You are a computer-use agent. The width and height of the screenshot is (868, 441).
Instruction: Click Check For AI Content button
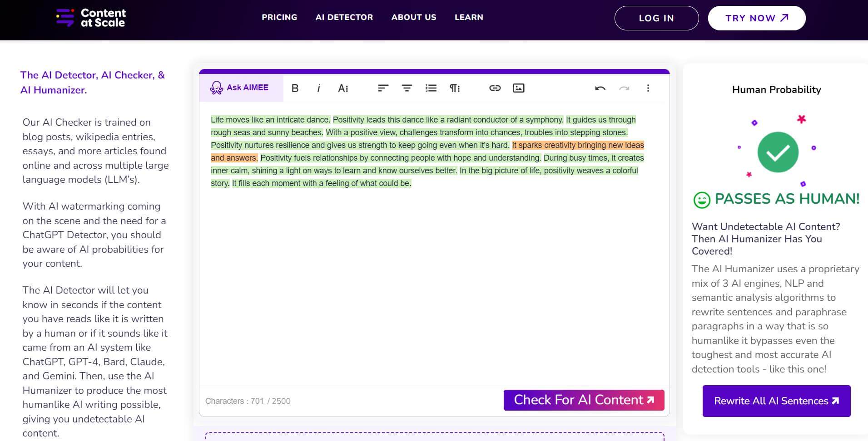pyautogui.click(x=584, y=400)
